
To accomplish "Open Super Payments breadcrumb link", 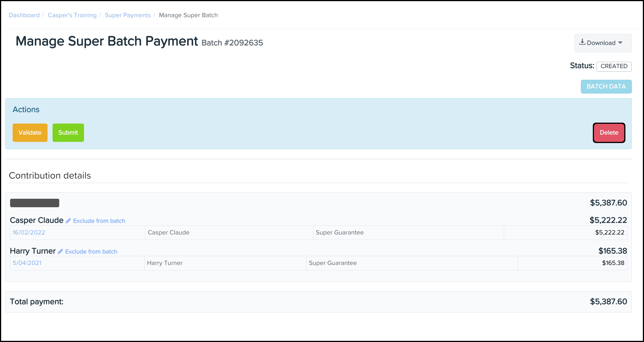I will pyautogui.click(x=128, y=15).
